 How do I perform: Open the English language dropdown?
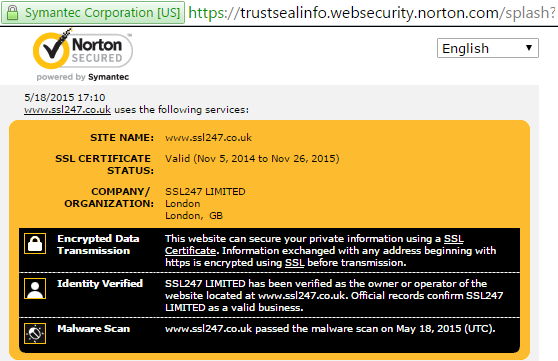(x=488, y=48)
